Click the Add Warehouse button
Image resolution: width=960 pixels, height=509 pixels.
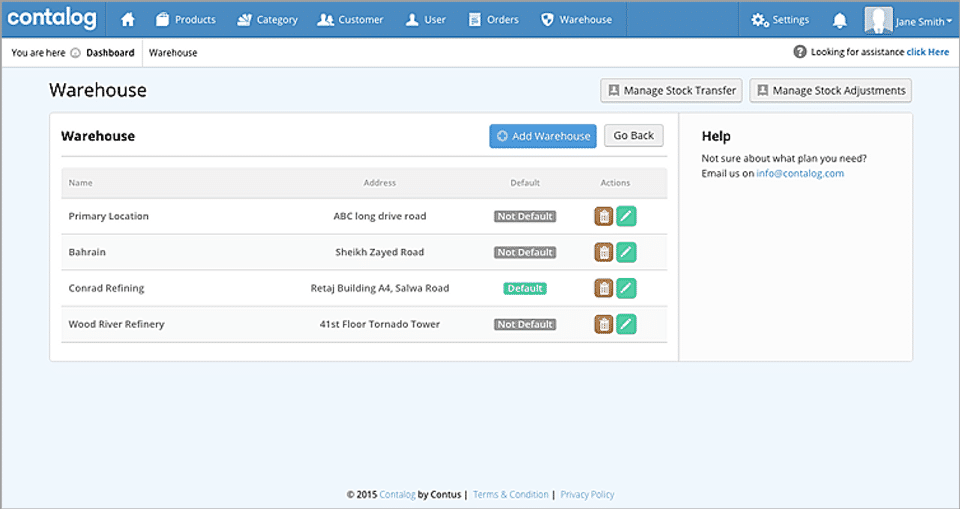point(543,136)
